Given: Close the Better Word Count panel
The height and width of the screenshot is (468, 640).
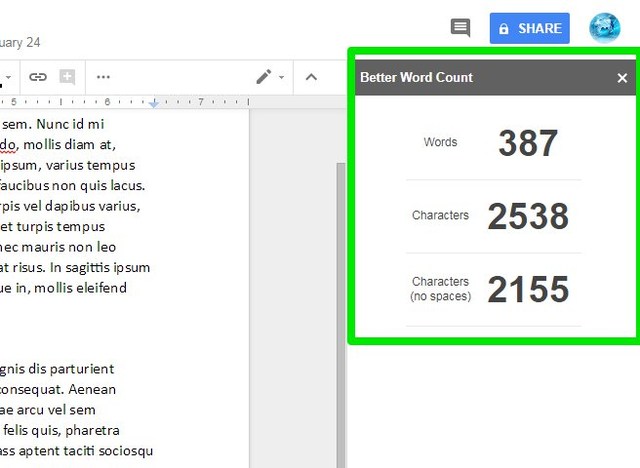Looking at the screenshot, I should click(x=622, y=78).
